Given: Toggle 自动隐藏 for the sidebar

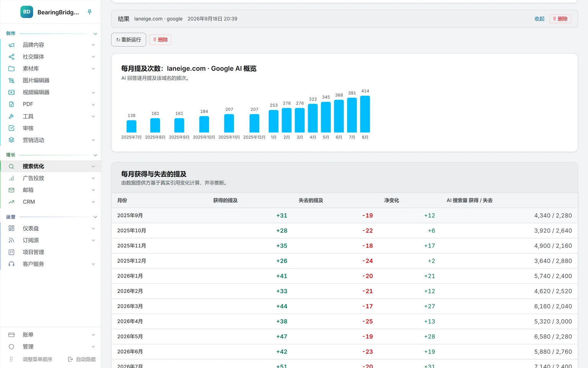Looking at the screenshot, I should [x=82, y=360].
